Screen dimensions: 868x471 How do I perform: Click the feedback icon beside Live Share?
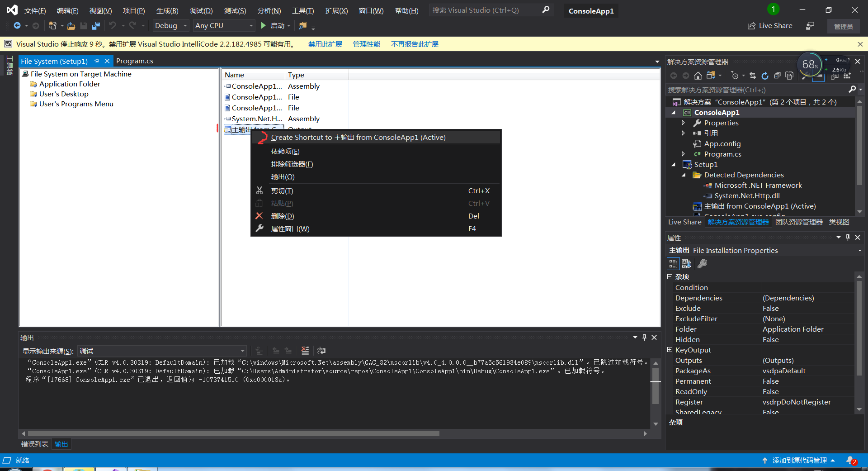(x=810, y=26)
